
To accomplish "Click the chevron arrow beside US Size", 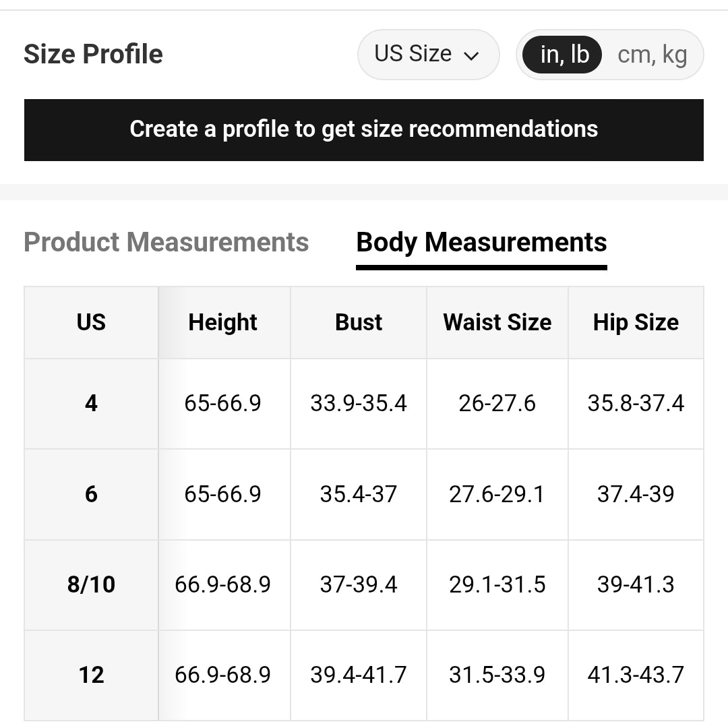I will [x=471, y=56].
